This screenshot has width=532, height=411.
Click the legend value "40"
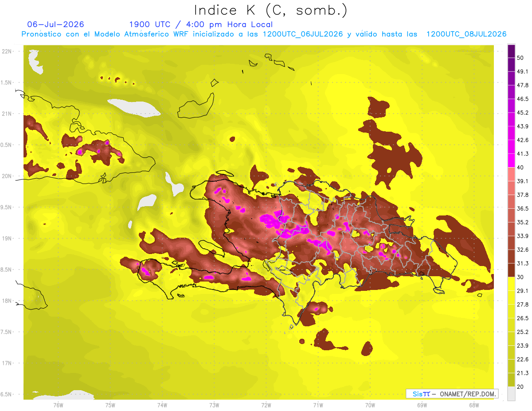coord(520,167)
